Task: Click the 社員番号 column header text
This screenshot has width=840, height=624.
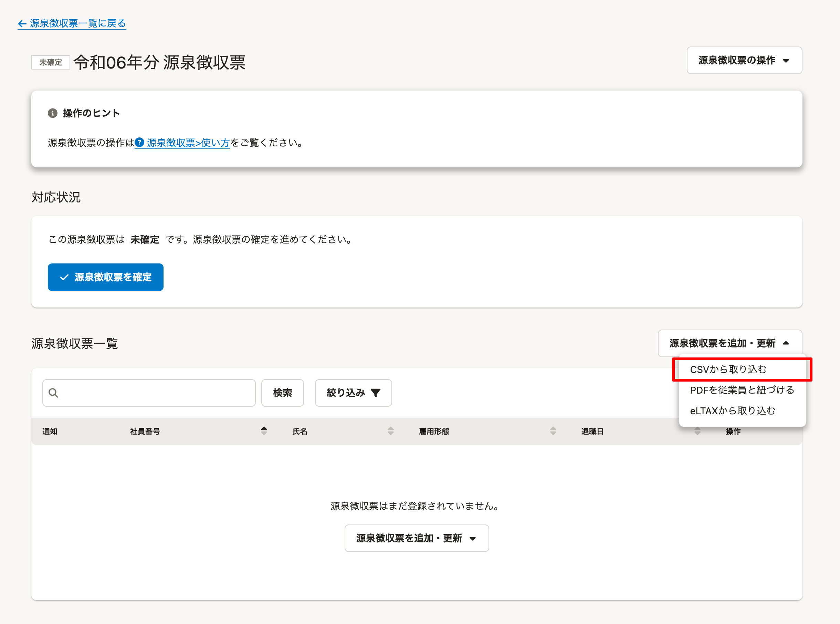Action: coord(145,431)
